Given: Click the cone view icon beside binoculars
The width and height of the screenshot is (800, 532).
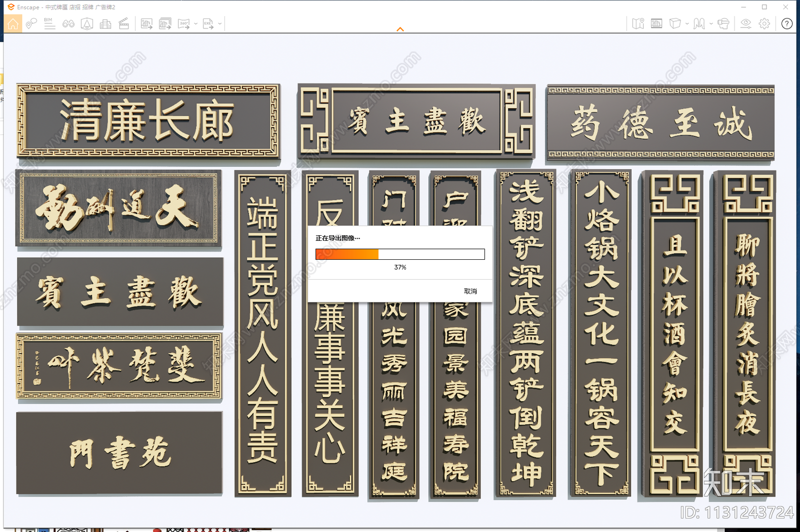Looking at the screenshot, I should tap(87, 23).
